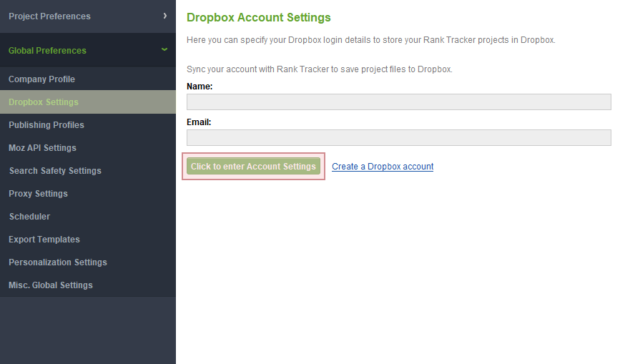Select Dropbox Settings in sidebar

click(88, 102)
